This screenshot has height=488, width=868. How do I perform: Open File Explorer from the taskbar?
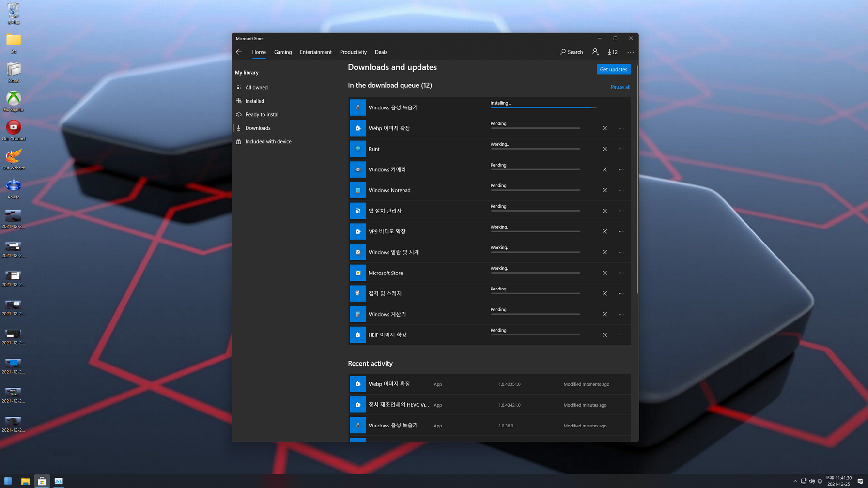click(25, 481)
